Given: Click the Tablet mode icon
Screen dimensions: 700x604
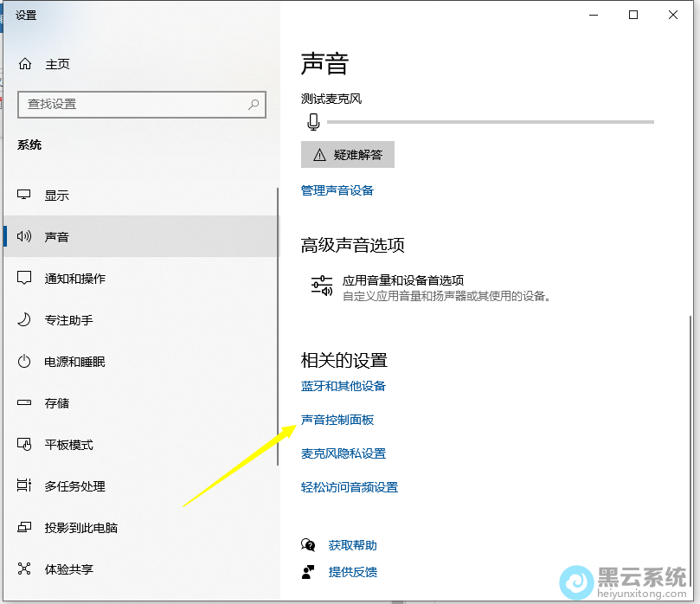Looking at the screenshot, I should pos(25,445).
